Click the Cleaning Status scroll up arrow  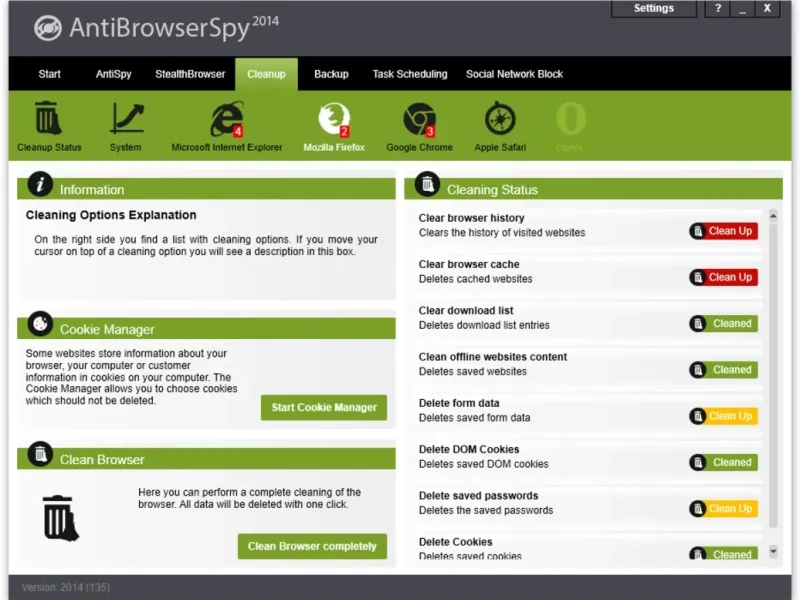click(x=773, y=216)
